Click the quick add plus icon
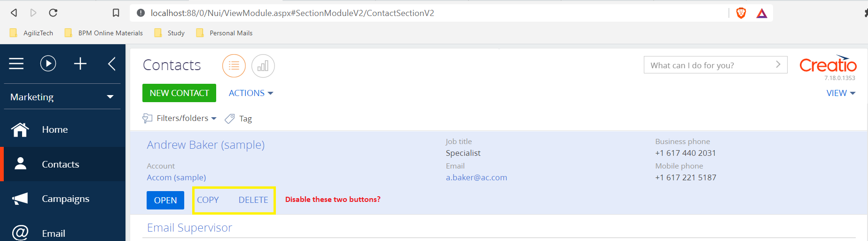The image size is (868, 241). click(80, 64)
